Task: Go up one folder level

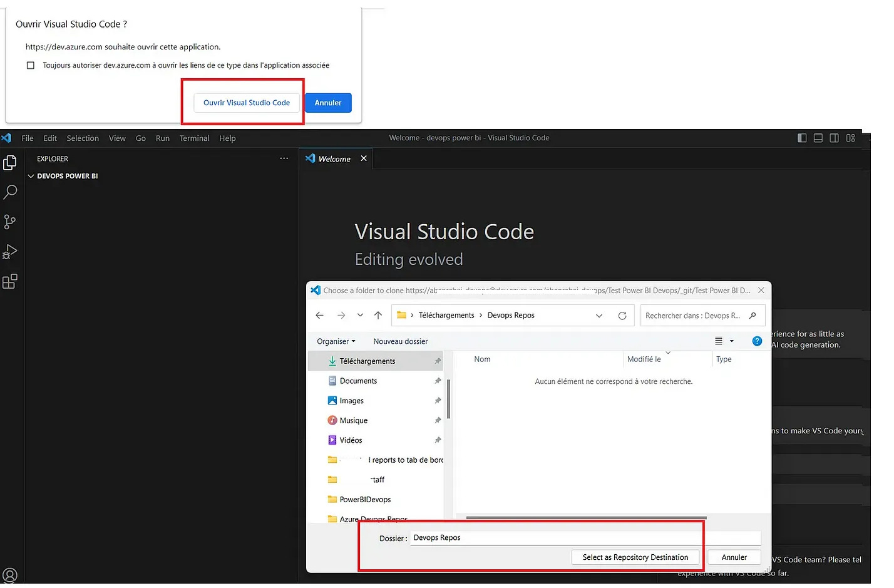Action: coord(378,315)
